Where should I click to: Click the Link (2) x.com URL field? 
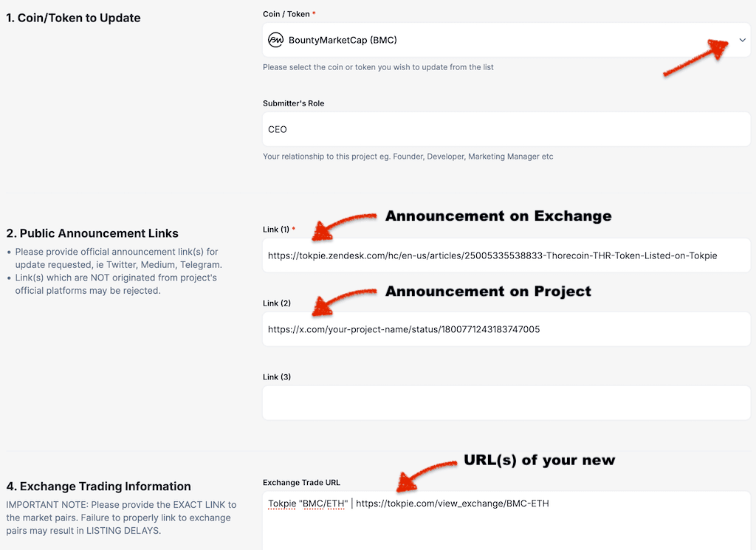pos(506,329)
